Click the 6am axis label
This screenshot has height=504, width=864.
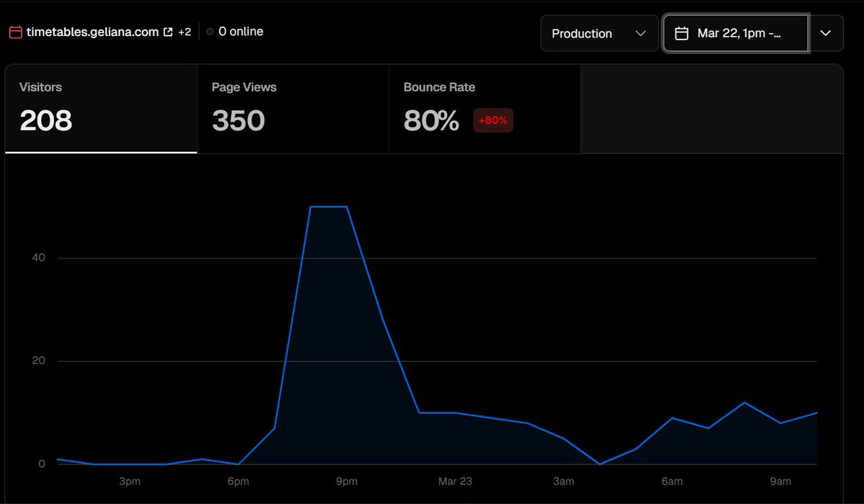672,481
